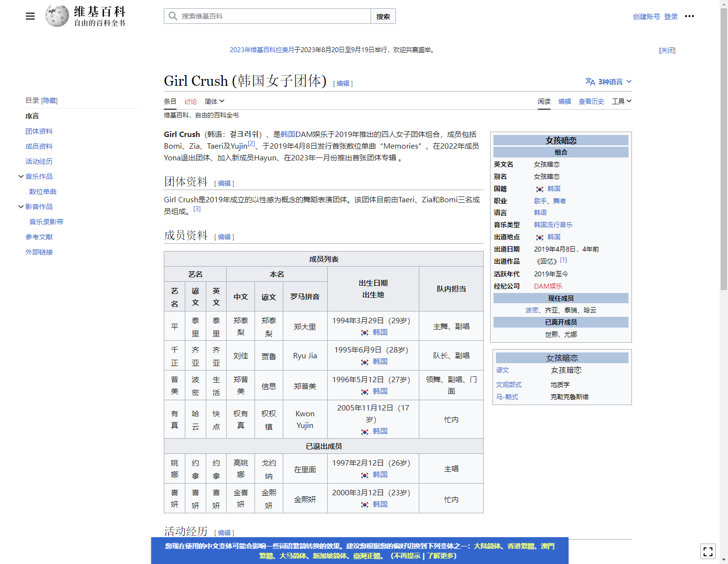Select 编辑 tab in page toolbar
Image resolution: width=728 pixels, height=564 pixels.
click(565, 101)
